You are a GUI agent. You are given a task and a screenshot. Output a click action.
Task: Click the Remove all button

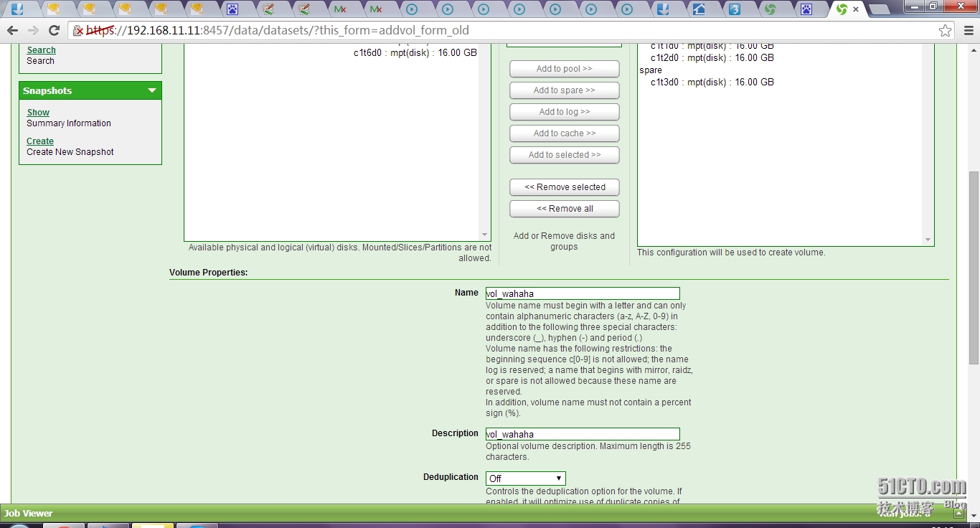pos(564,209)
